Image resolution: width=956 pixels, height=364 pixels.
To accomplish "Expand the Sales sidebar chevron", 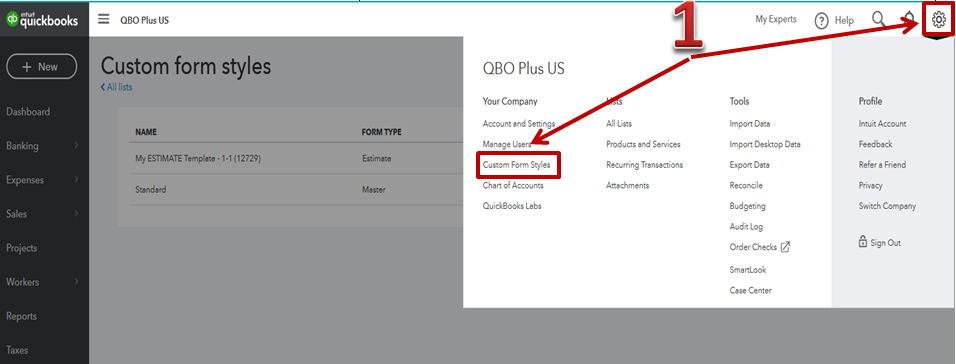I will [76, 214].
